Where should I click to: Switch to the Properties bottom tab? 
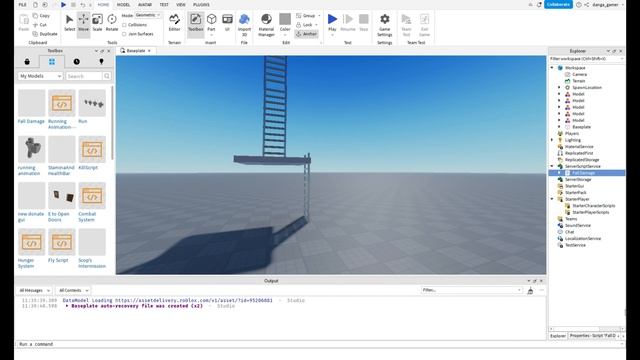(593, 336)
